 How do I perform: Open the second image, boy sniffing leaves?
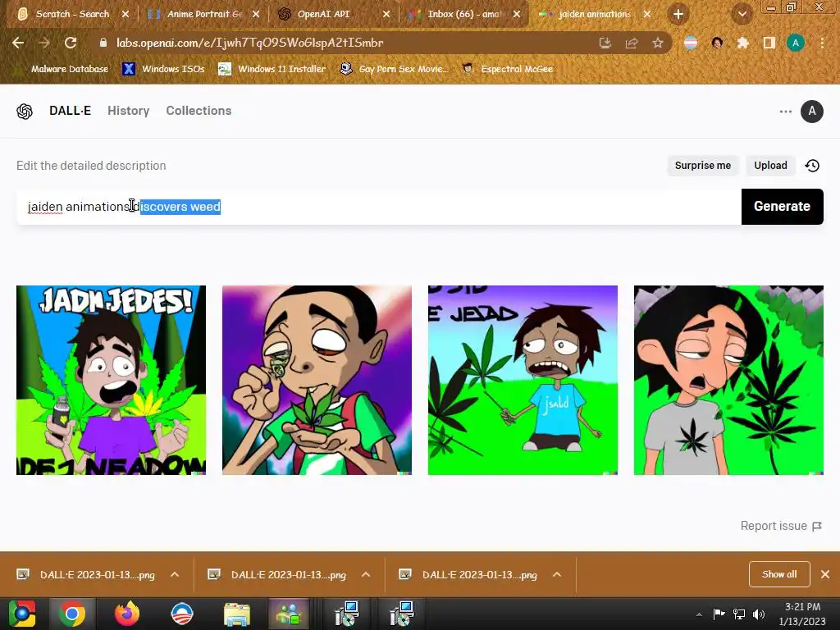[x=317, y=380]
